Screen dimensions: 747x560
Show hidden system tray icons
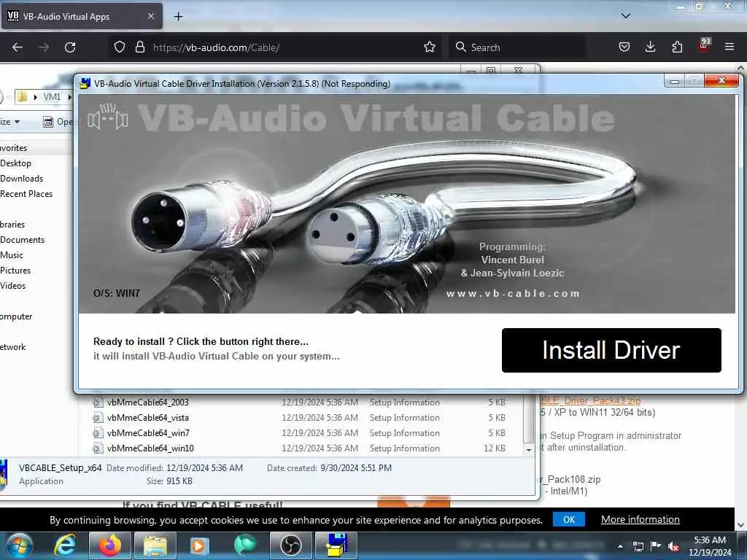(620, 546)
